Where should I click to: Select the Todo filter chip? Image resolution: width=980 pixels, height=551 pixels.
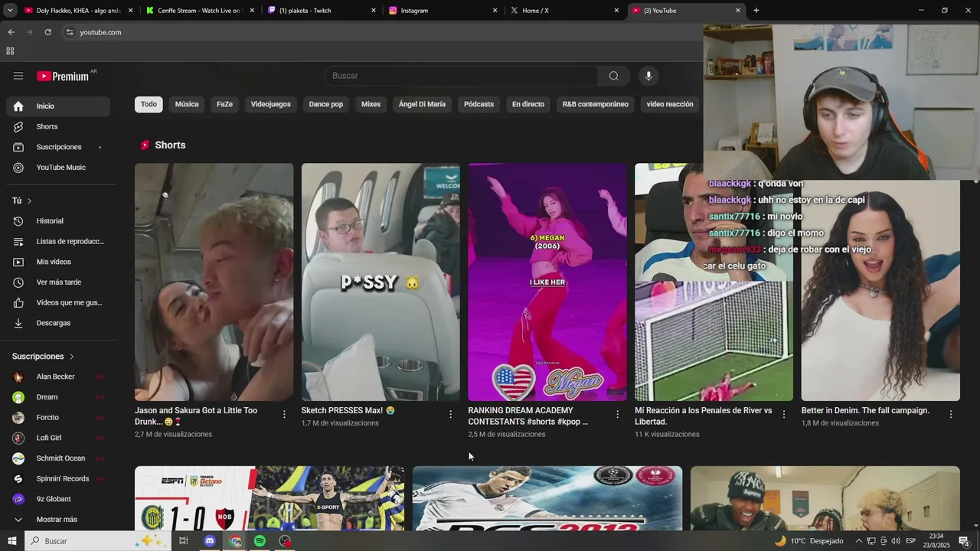(x=149, y=104)
